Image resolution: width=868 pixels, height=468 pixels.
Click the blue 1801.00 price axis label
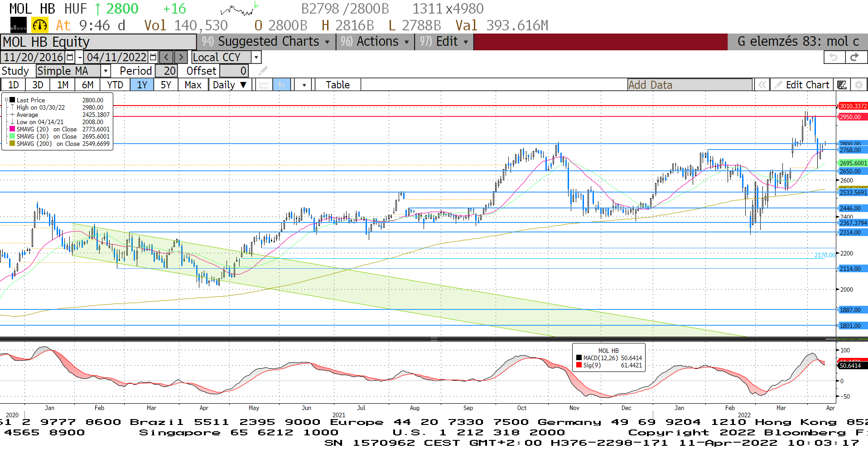click(x=853, y=326)
